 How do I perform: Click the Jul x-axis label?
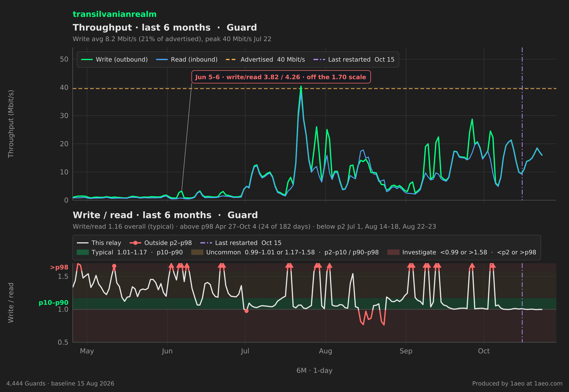click(x=245, y=351)
